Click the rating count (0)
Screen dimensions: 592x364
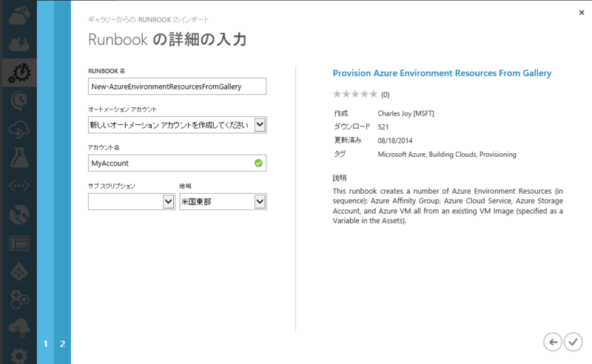pyautogui.click(x=385, y=95)
